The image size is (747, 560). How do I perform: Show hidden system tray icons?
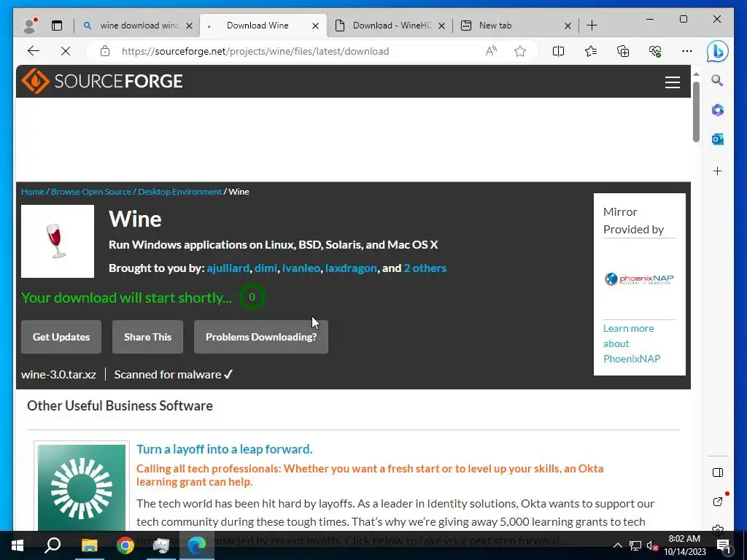coord(617,545)
